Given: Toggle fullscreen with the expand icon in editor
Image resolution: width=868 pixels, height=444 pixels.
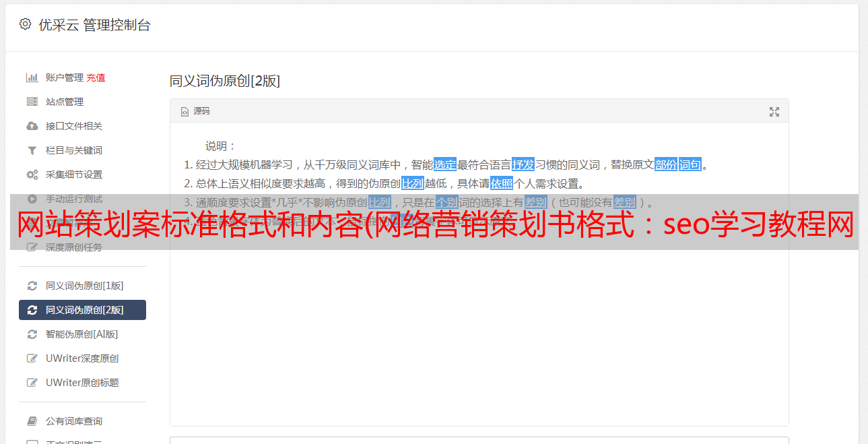Looking at the screenshot, I should (x=774, y=112).
